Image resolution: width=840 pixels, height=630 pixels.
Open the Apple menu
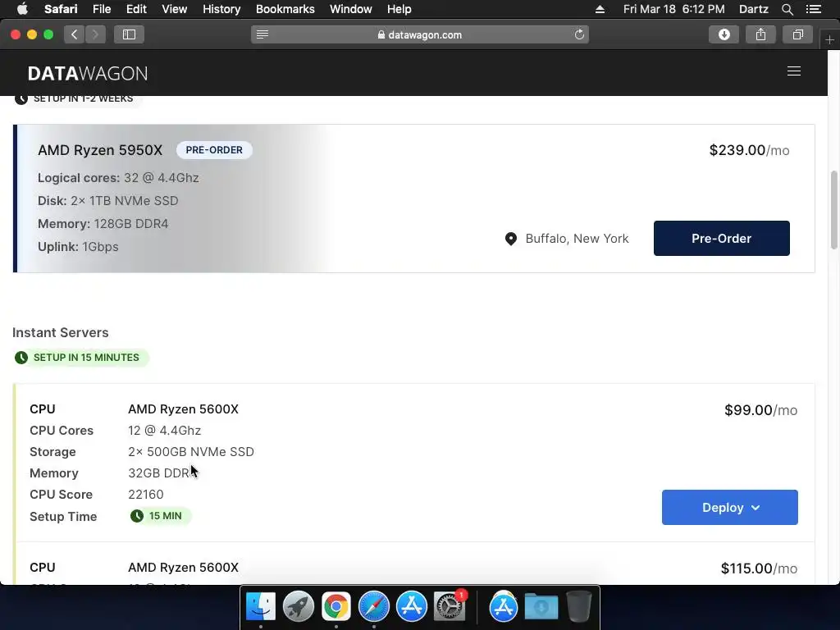pyautogui.click(x=22, y=9)
